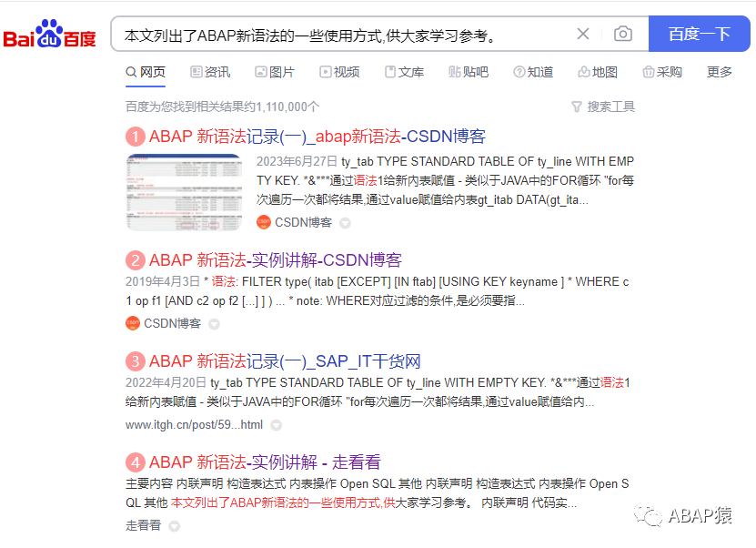Viewport: 756px width, 548px height.
Task: Expand dropdown arrow next to first CSDN博客
Action: coord(345,223)
